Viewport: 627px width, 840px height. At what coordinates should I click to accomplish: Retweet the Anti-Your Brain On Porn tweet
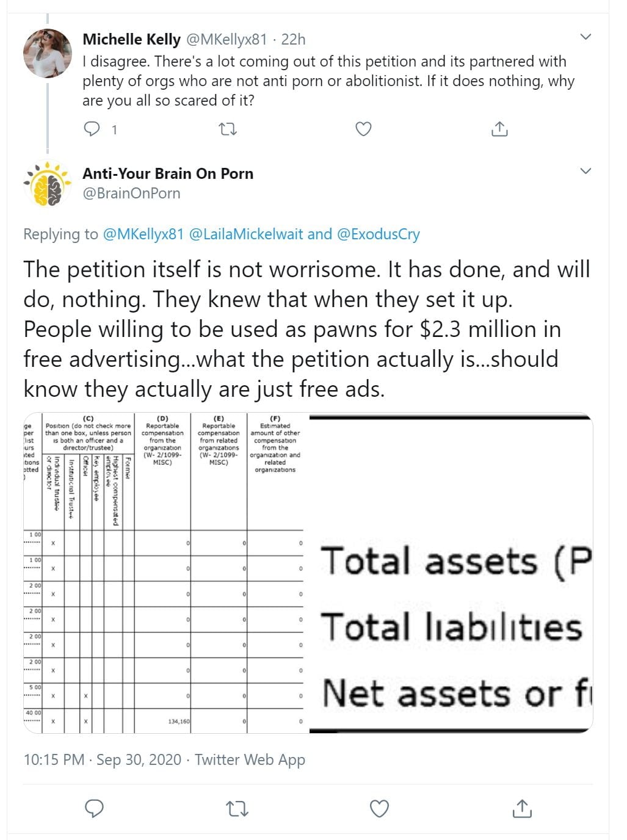(x=236, y=808)
